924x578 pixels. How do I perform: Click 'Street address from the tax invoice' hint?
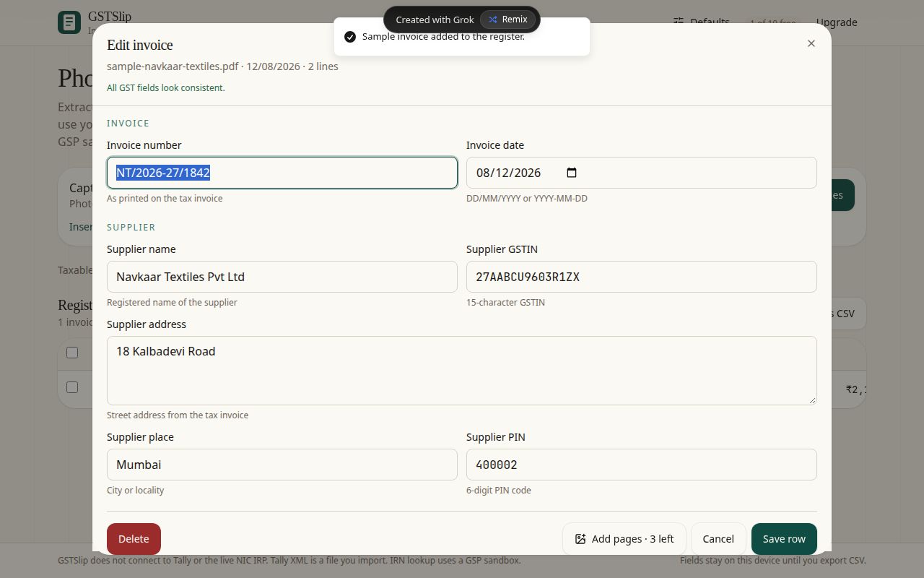click(x=178, y=415)
